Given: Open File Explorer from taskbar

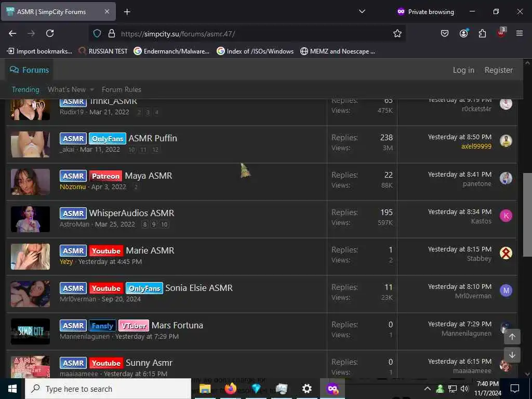Looking at the screenshot, I should 205,389.
